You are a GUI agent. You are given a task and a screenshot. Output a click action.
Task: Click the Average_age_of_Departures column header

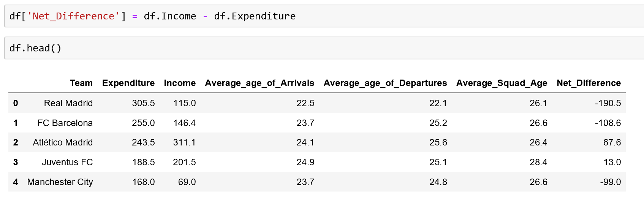click(385, 83)
